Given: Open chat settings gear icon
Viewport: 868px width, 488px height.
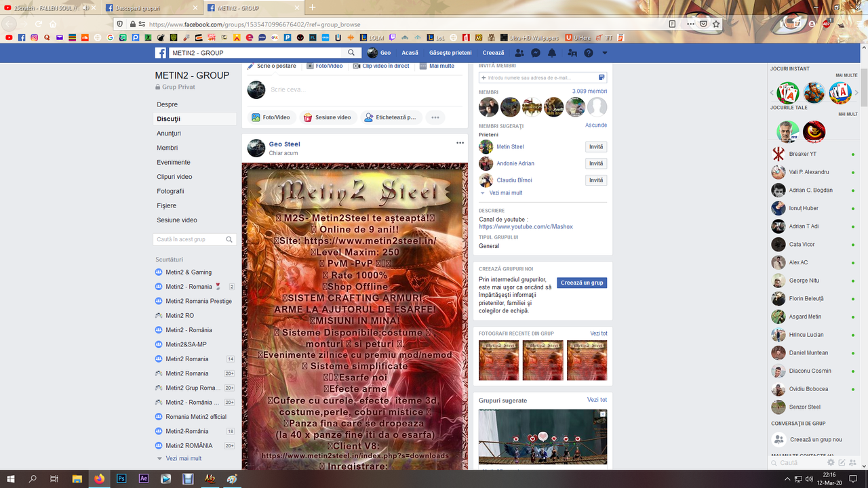Looking at the screenshot, I should coord(831,463).
